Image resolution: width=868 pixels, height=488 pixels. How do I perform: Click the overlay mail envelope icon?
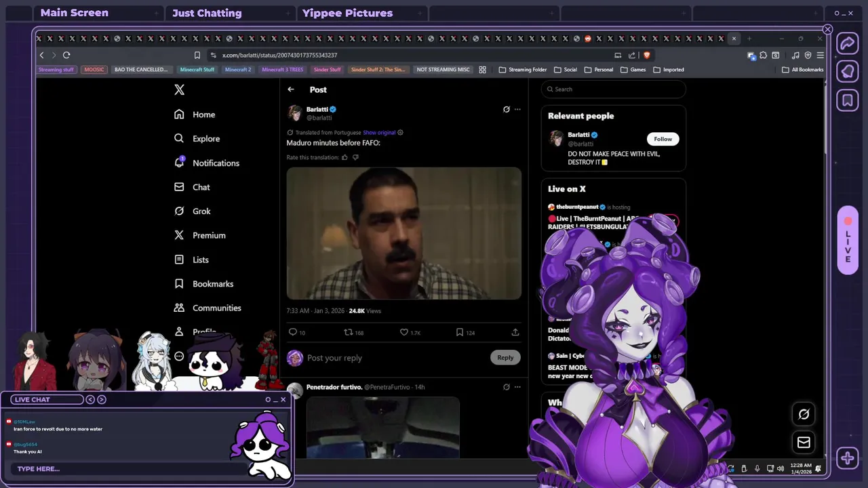tap(804, 443)
